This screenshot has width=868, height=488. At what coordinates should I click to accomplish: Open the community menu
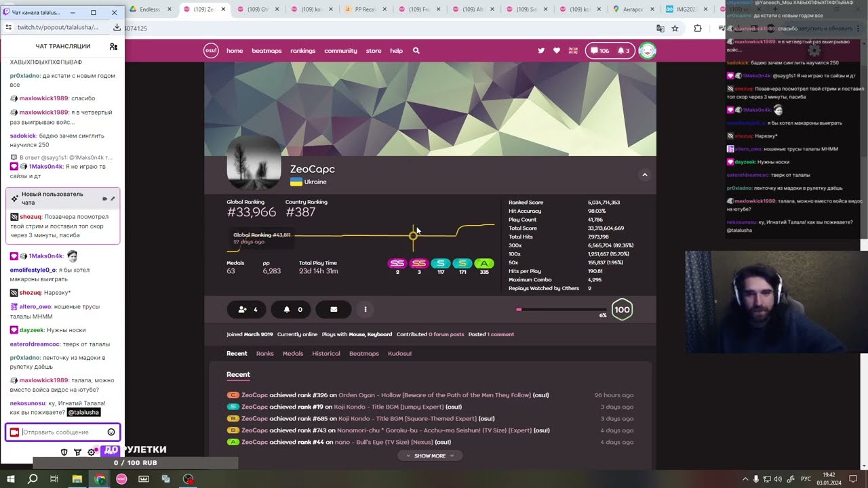point(340,51)
